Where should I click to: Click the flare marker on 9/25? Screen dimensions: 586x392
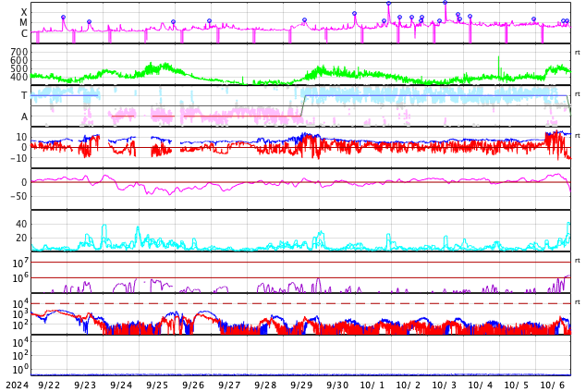173,22
